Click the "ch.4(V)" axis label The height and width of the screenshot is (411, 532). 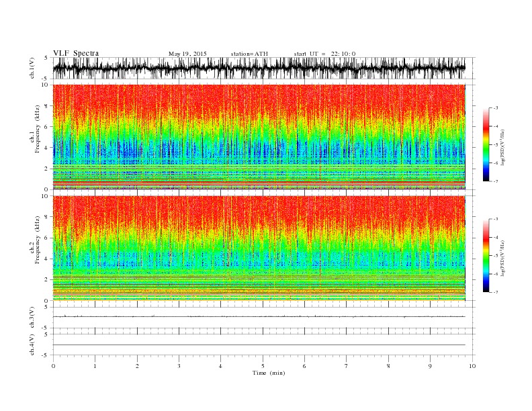(32, 345)
